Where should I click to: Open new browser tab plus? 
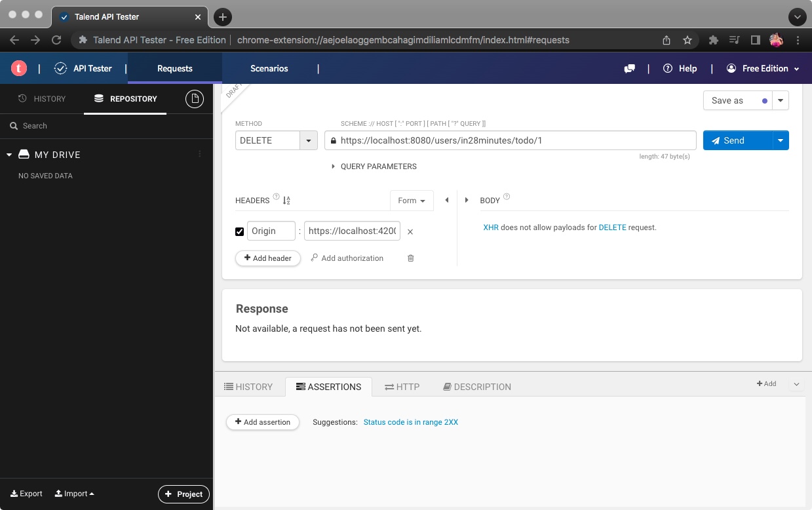point(223,17)
